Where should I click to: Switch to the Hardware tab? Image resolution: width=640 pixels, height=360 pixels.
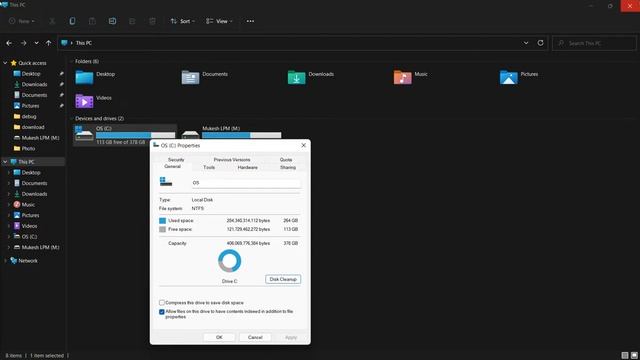[x=247, y=167]
